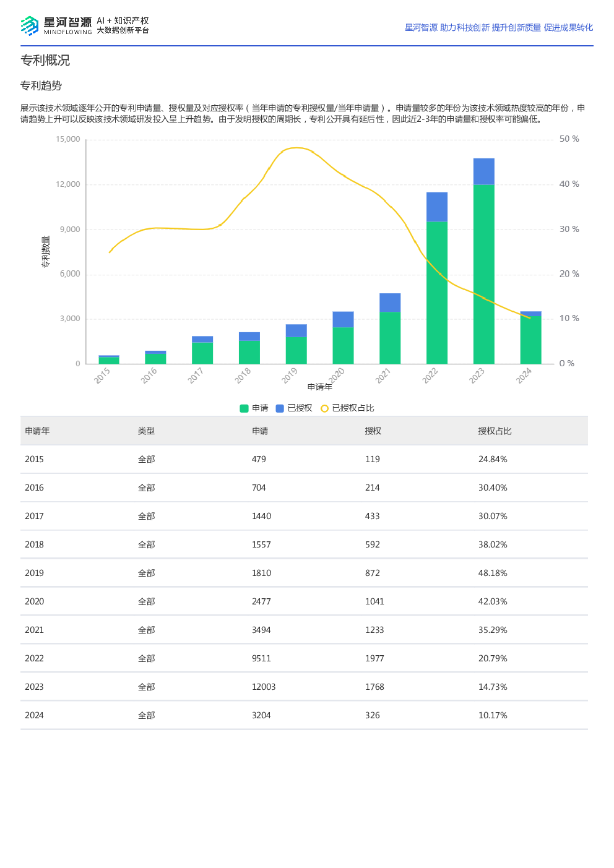Click the 12003 application count cell
Screen dimensions: 614x868
[x=264, y=687]
